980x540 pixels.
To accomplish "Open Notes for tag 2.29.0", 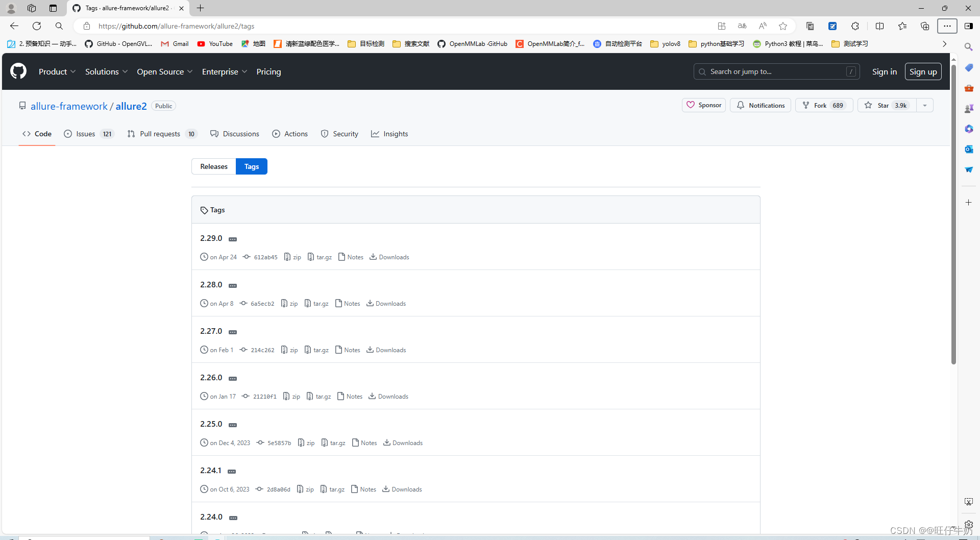I will pyautogui.click(x=351, y=257).
